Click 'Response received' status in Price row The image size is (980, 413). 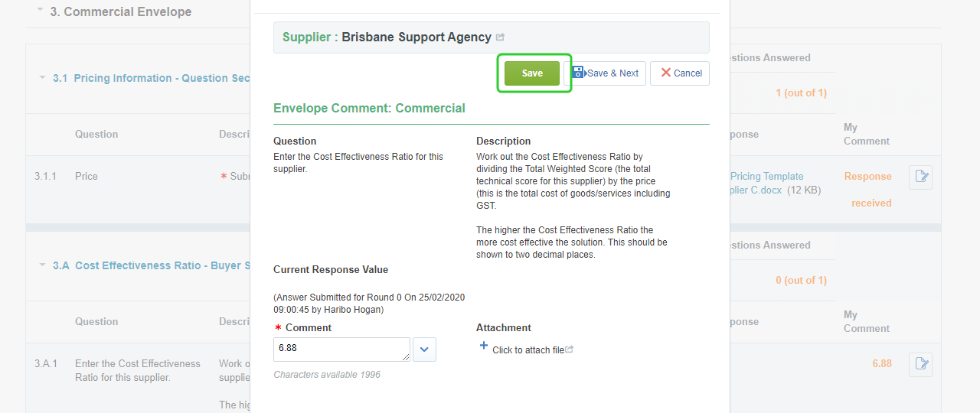869,189
